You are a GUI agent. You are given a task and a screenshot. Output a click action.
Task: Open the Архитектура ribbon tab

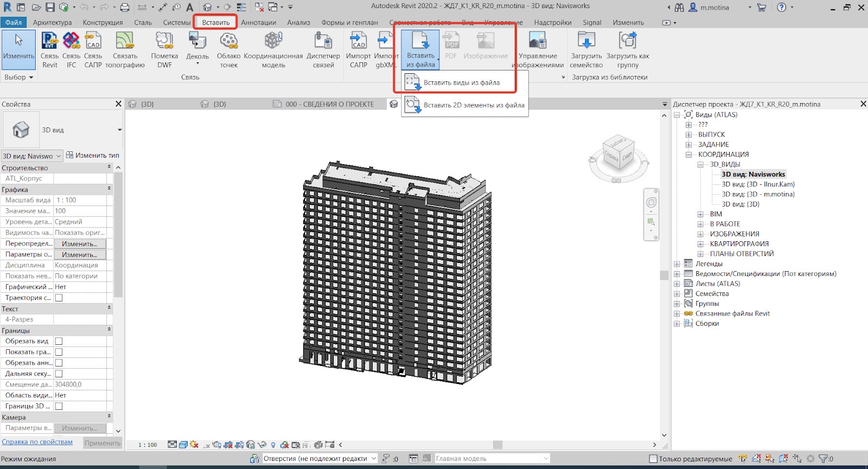(x=52, y=22)
